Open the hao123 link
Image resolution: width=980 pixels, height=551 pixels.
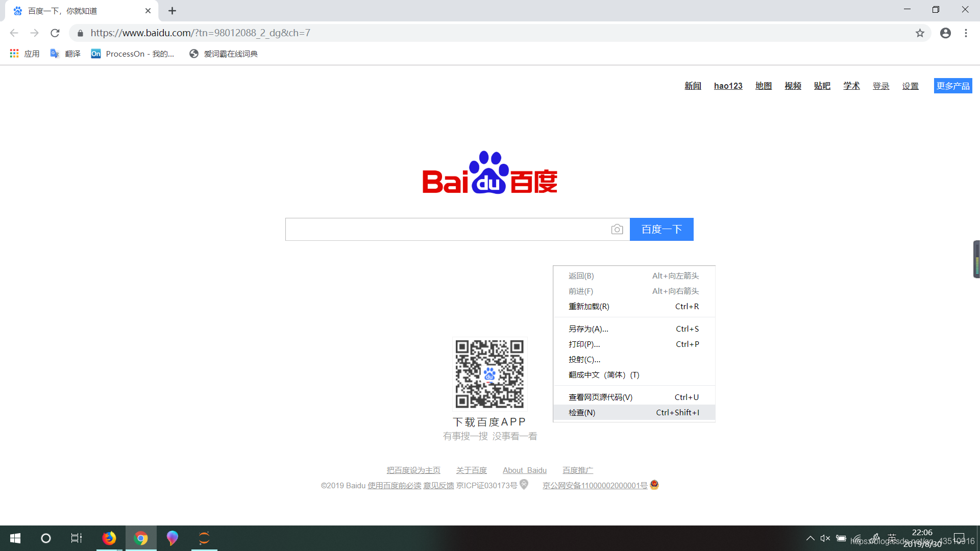tap(728, 86)
